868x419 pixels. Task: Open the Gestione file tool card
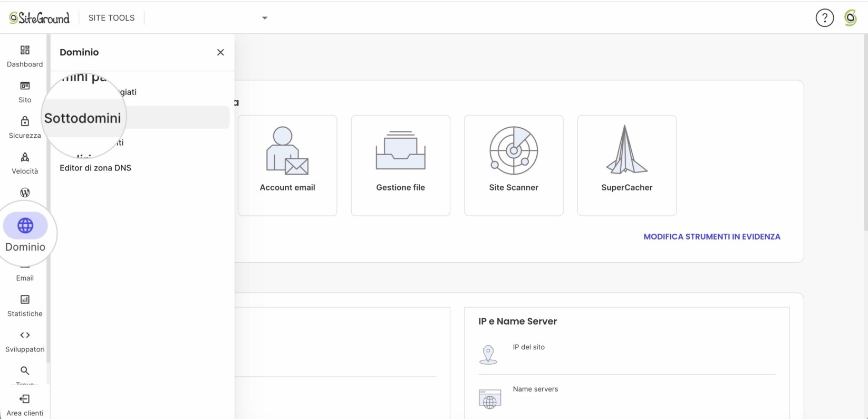[x=401, y=165]
